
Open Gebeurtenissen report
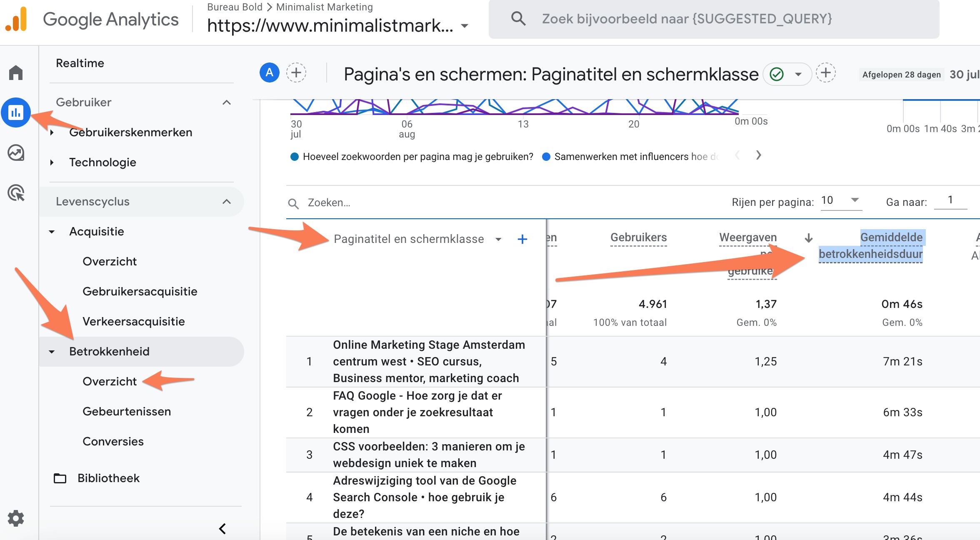pyautogui.click(x=127, y=412)
